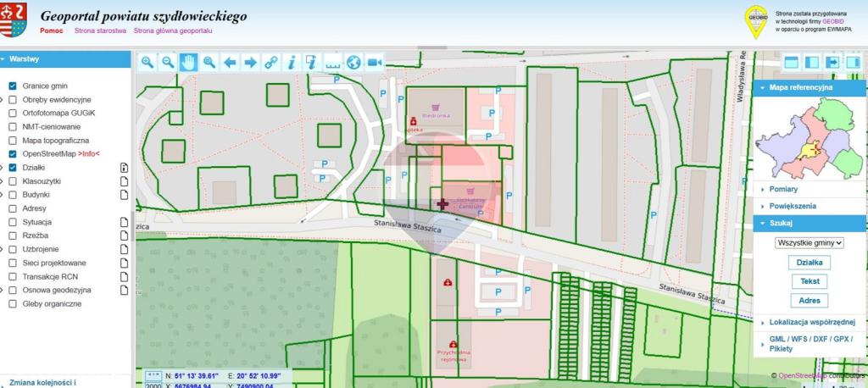The image size is (868, 388).
Task: Open the Pomoc menu link
Action: click(x=52, y=31)
